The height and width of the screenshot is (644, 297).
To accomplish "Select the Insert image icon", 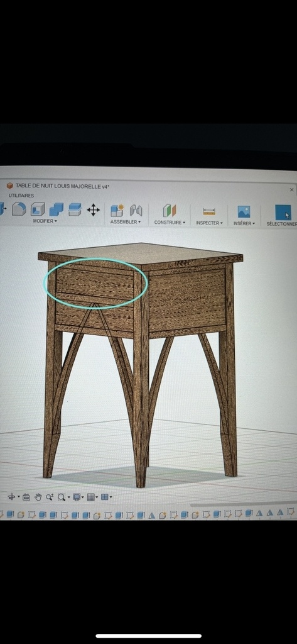I will pyautogui.click(x=244, y=212).
